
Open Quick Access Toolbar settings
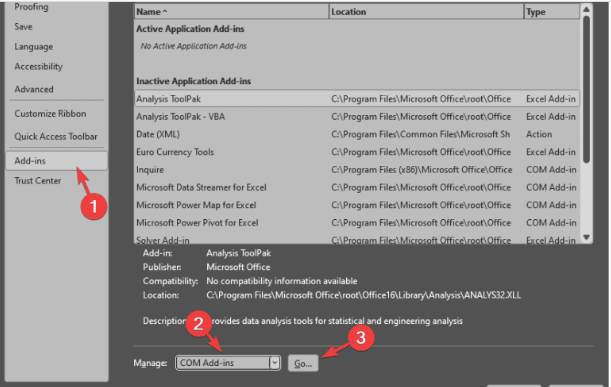pyautogui.click(x=56, y=136)
